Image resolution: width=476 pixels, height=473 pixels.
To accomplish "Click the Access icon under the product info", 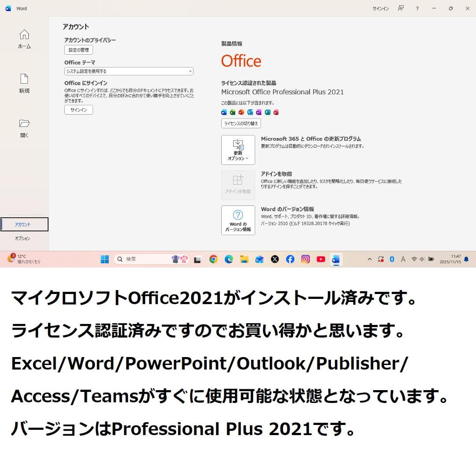I will (276, 112).
